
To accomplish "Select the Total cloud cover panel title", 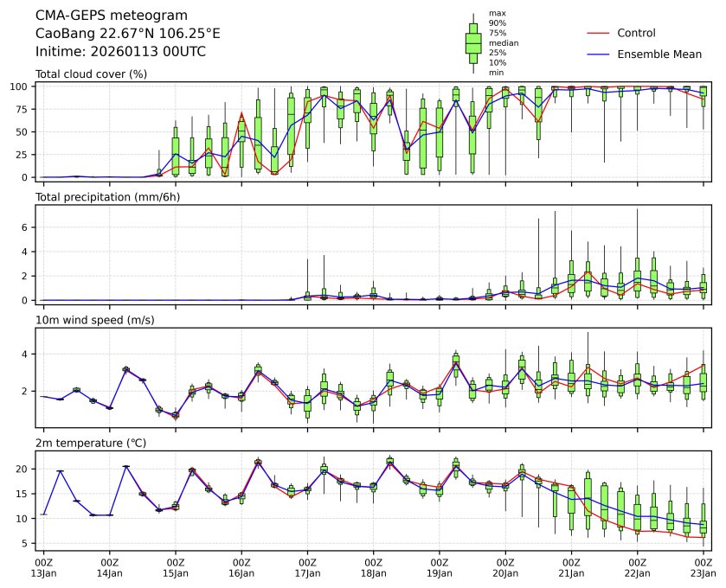I will coord(91,74).
